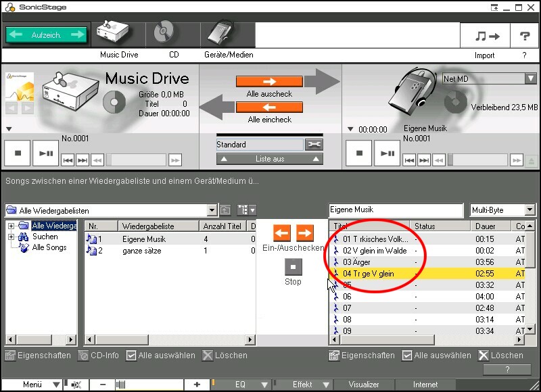Click the check-out right orange arrow
This screenshot has width=541, height=392.
[305, 233]
